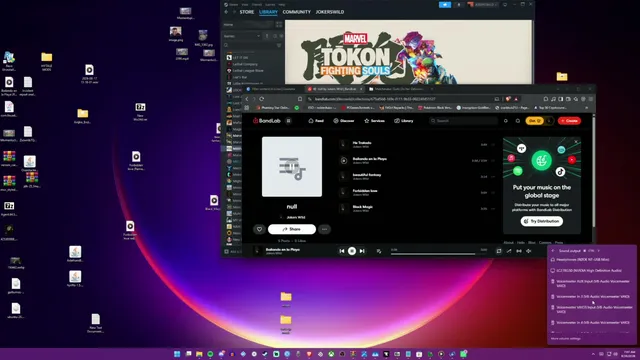
Task: Select Voicemeeter In 4 output device
Action: tap(591, 322)
